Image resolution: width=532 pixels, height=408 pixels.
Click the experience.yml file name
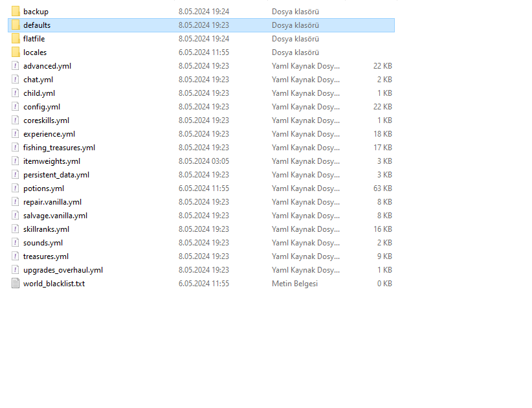(49, 134)
